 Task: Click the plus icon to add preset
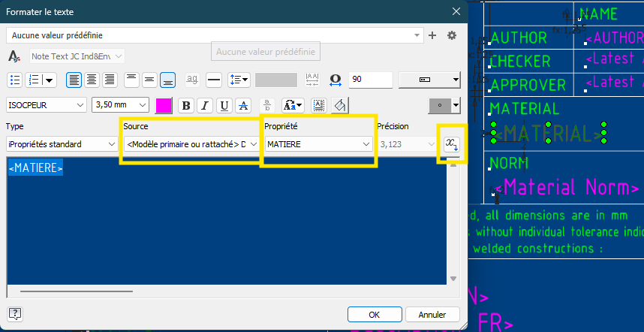point(432,35)
